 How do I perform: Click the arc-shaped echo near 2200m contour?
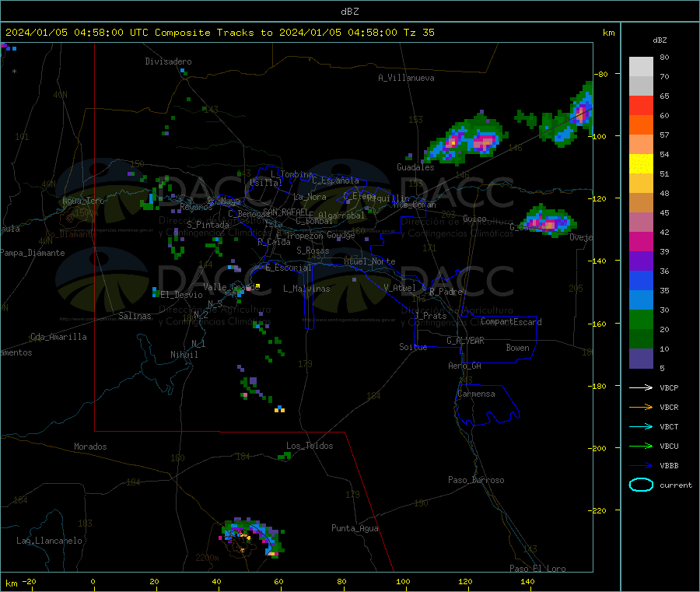click(x=253, y=538)
